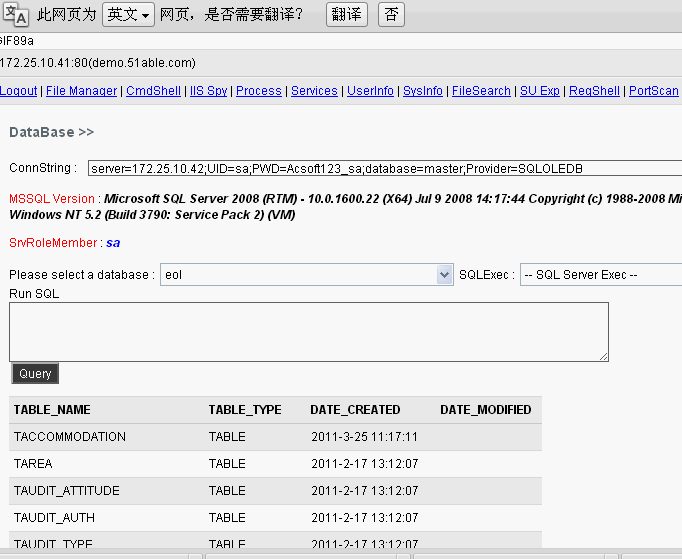The image size is (682, 559).
Task: Select the TAUDIT_AUTH table name
Action: pos(54,518)
